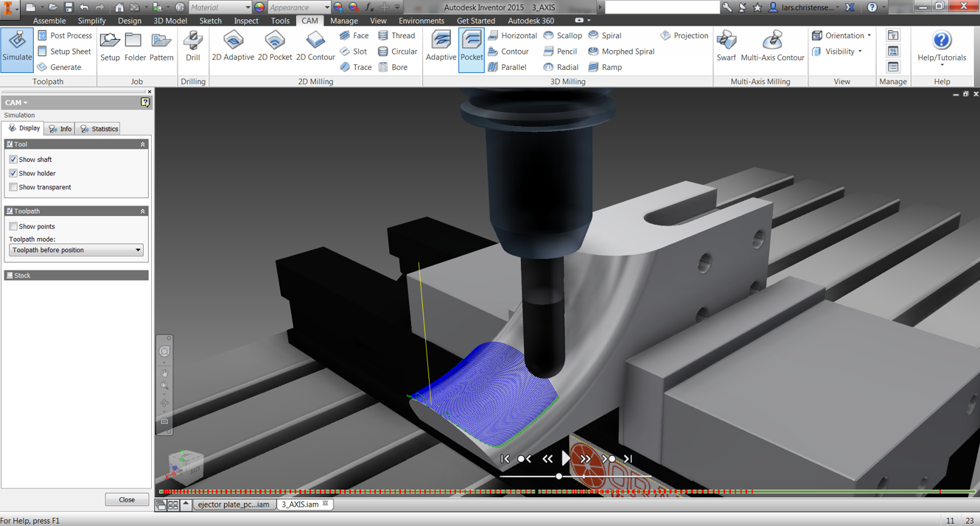Switch to the ejector plate document tab
980x526 pixels.
(234, 505)
